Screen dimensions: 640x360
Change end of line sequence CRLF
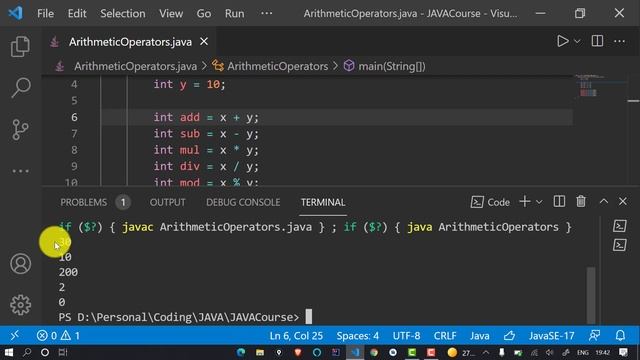pos(445,336)
